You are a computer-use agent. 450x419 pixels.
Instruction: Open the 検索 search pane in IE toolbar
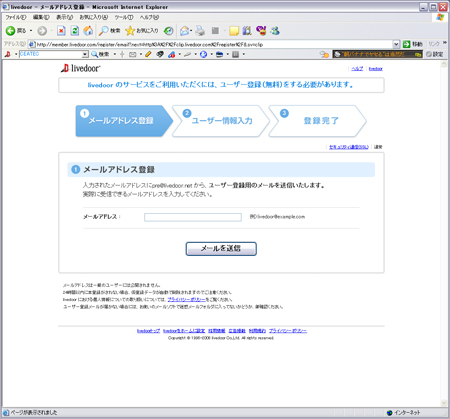[110, 31]
